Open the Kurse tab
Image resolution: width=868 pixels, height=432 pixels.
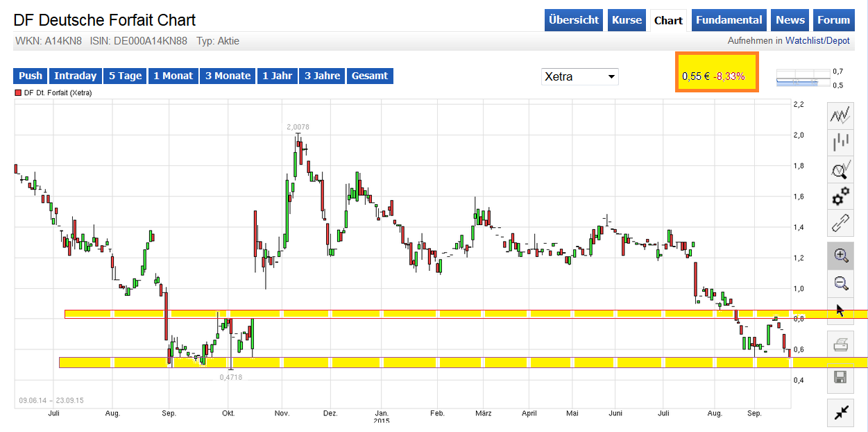pyautogui.click(x=627, y=20)
